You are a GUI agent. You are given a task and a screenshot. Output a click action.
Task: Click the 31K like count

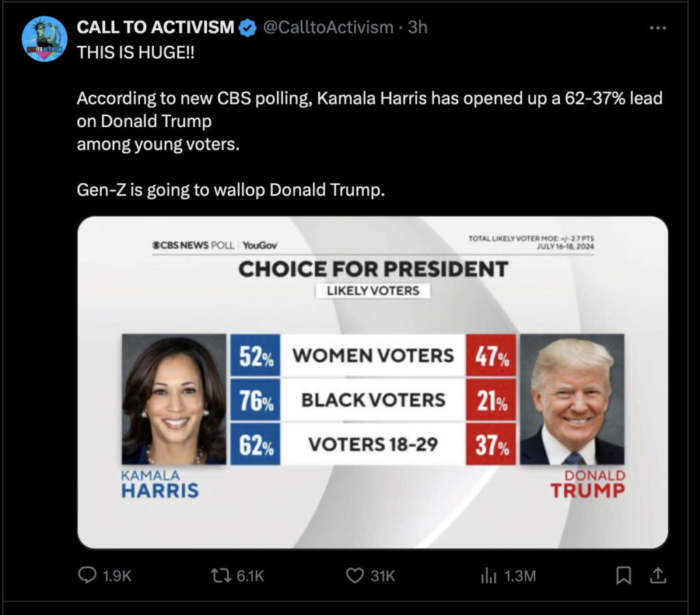[383, 577]
